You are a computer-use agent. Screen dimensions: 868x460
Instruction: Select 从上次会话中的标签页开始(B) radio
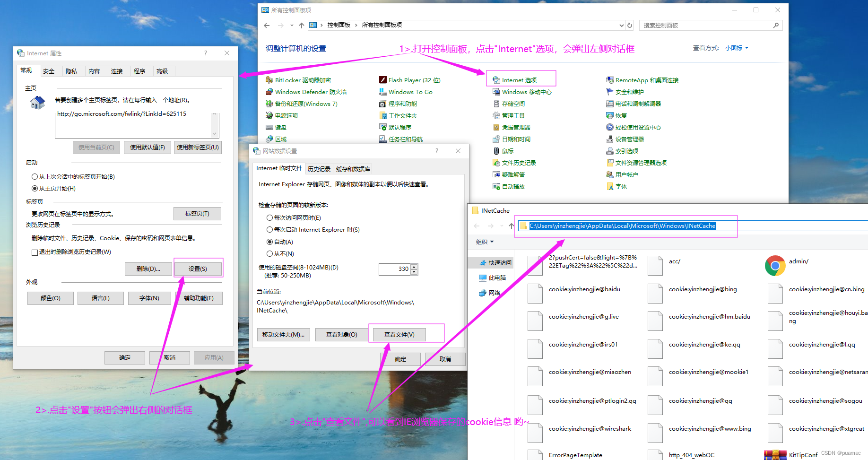(73, 177)
